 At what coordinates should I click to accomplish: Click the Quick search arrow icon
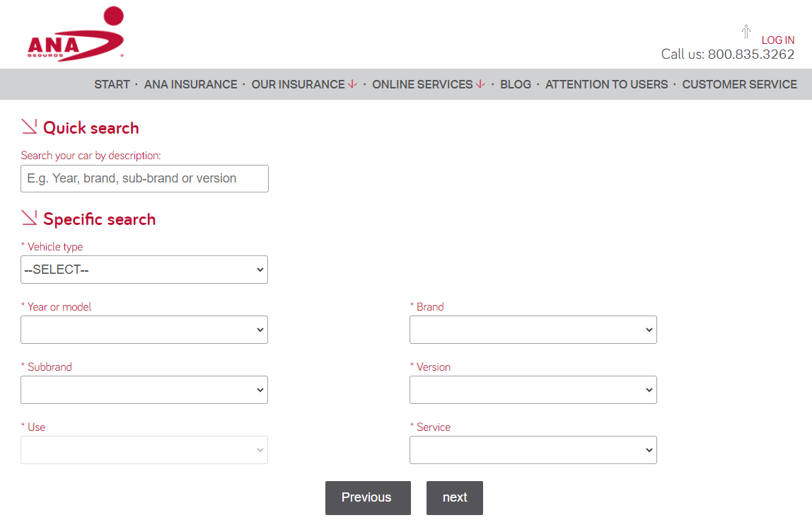[x=29, y=127]
